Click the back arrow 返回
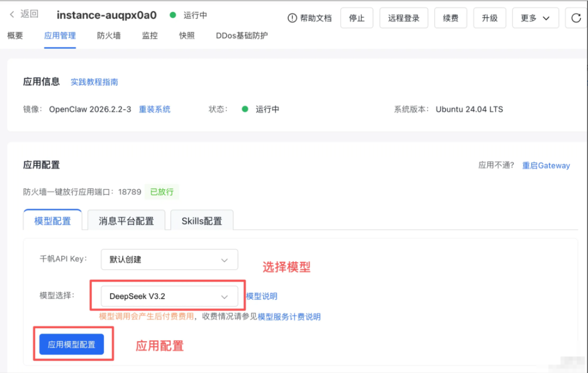This screenshot has height=373, width=588. point(24,14)
